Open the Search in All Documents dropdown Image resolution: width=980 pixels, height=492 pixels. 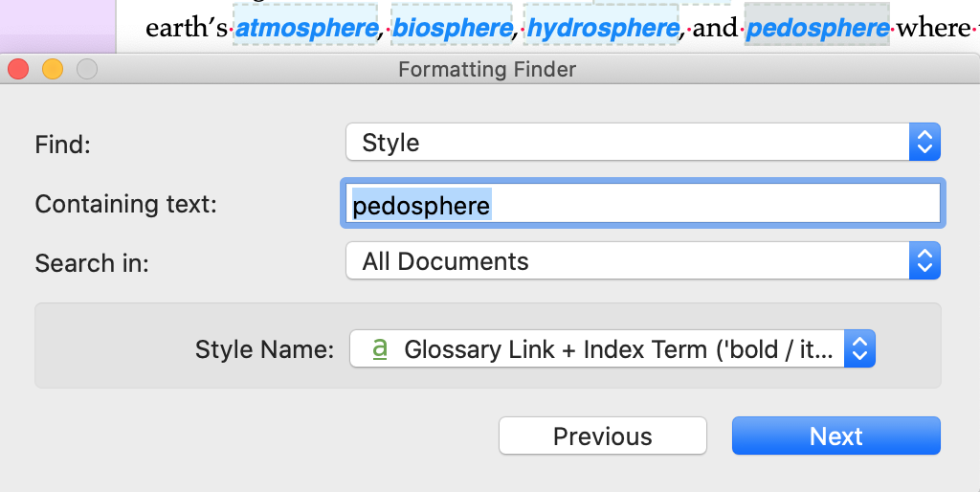643,260
